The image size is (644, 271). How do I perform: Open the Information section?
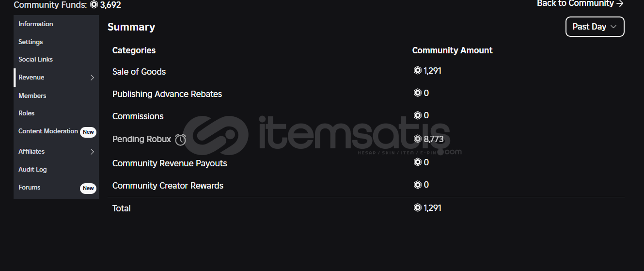[x=36, y=24]
